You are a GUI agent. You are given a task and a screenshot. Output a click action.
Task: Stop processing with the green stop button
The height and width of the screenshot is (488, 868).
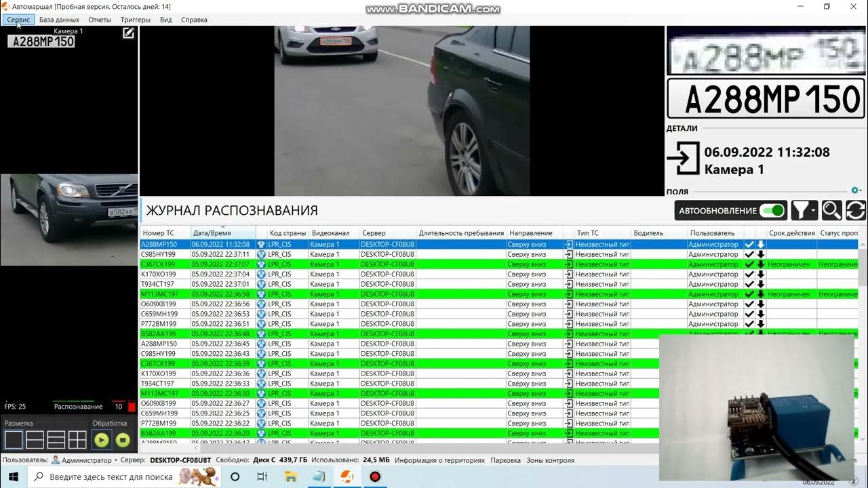tap(123, 440)
